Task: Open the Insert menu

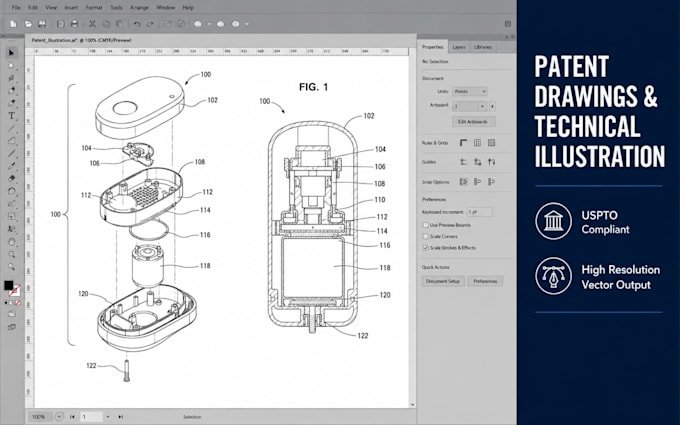Action: (72, 8)
